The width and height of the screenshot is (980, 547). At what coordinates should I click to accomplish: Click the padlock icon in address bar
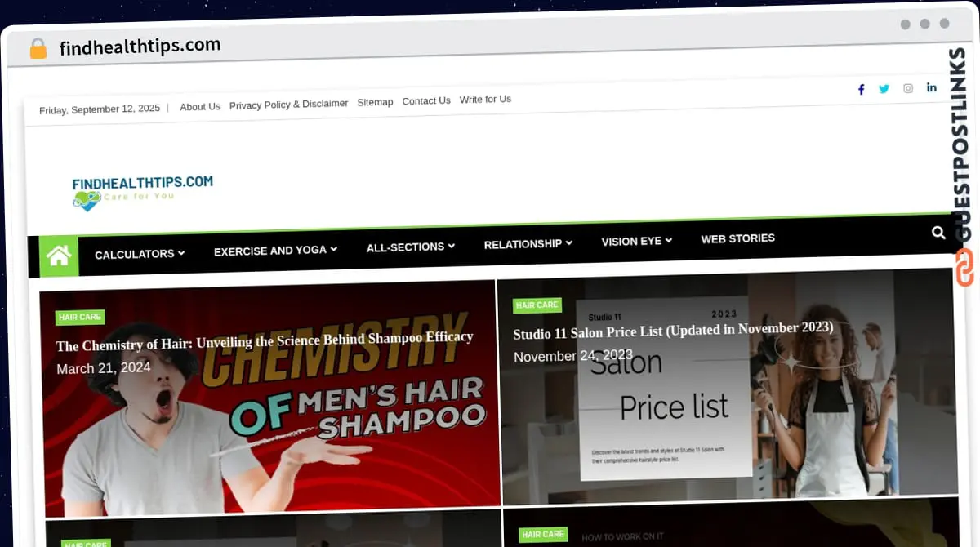tap(38, 48)
